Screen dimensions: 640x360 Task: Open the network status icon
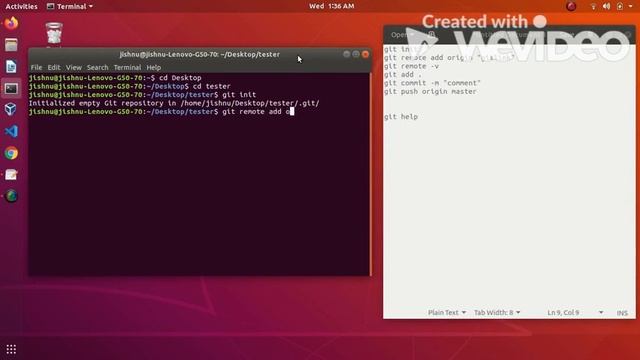[x=593, y=6]
